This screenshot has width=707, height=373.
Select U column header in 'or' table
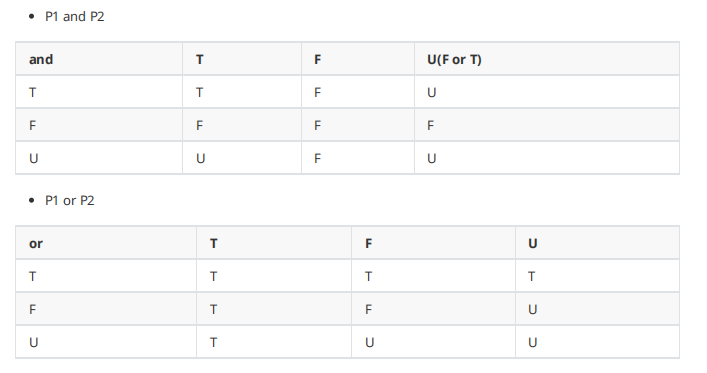[x=597, y=243]
